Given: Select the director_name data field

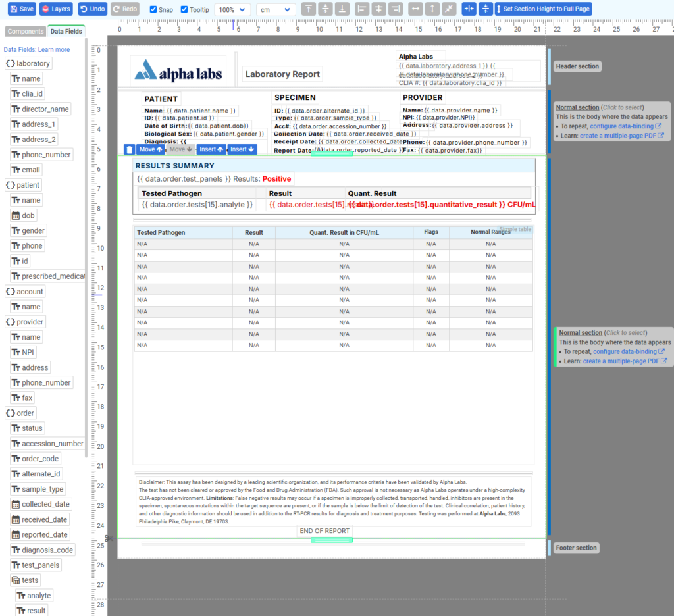Looking at the screenshot, I should (x=40, y=109).
